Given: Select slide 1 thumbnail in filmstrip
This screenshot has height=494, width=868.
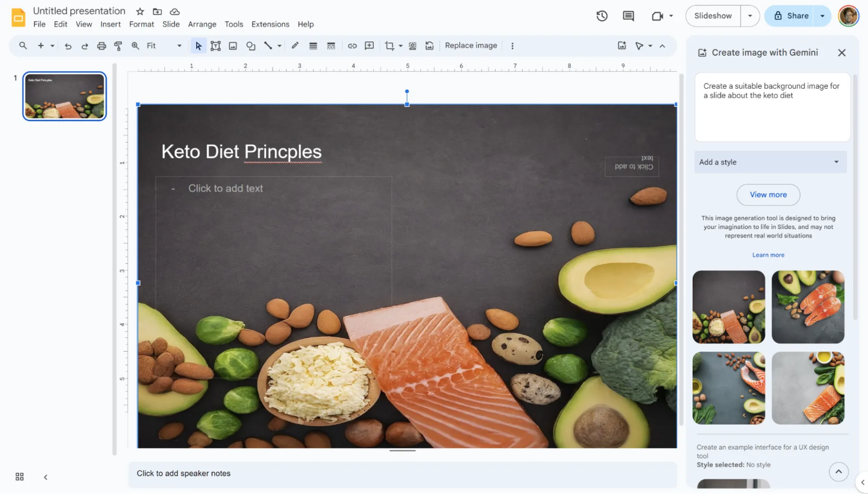Looking at the screenshot, I should pos(65,96).
